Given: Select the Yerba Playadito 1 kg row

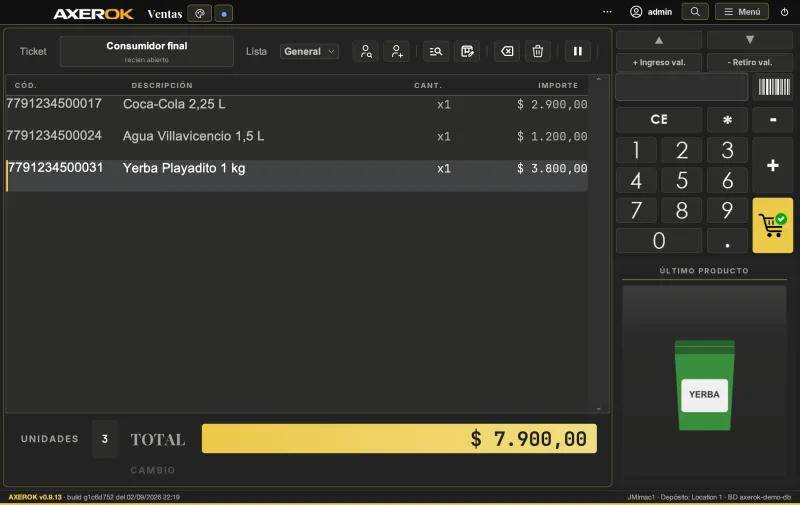Looking at the screenshot, I should pyautogui.click(x=297, y=176).
